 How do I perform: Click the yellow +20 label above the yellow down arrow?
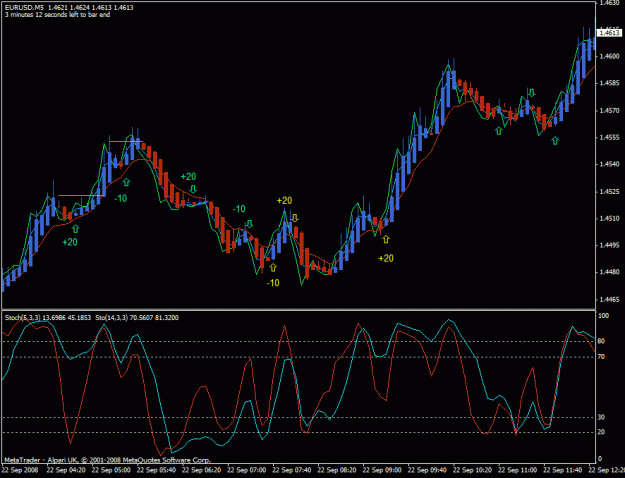(285, 201)
